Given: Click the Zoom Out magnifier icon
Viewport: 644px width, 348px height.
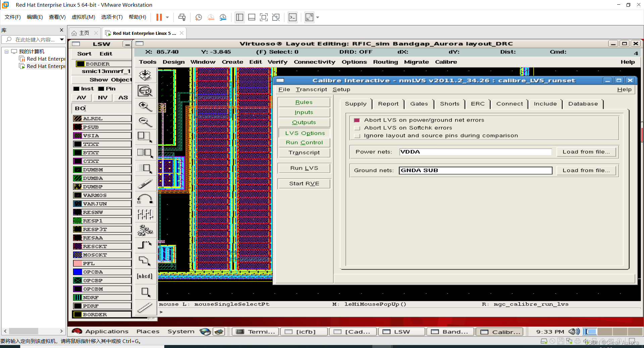Looking at the screenshot, I should [145, 122].
